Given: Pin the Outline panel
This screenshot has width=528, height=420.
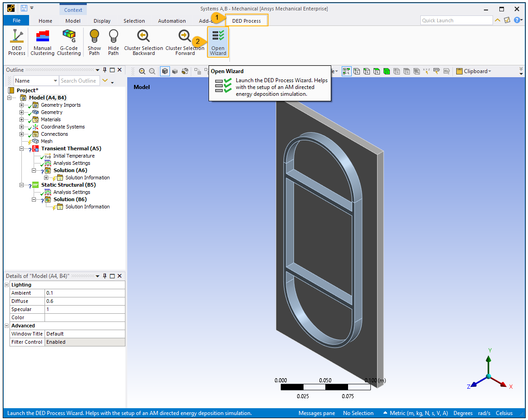Looking at the screenshot, I should point(105,70).
